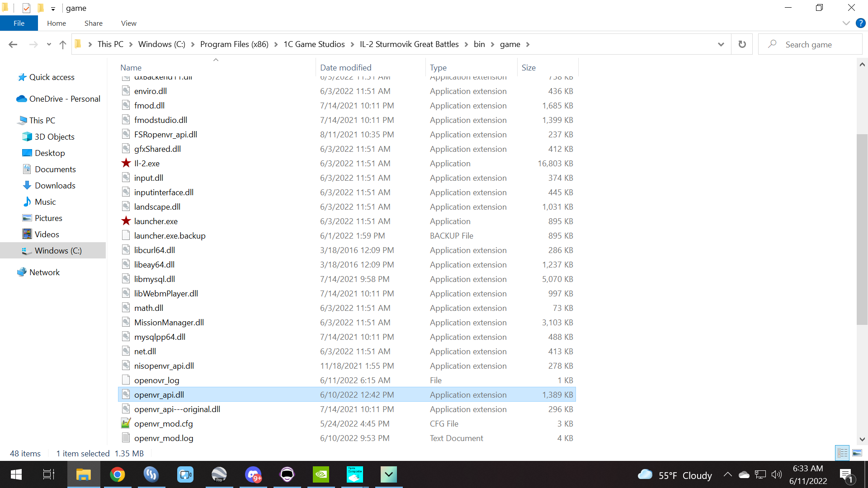Image resolution: width=868 pixels, height=488 pixels.
Task: Show hidden system tray icons
Action: point(727,474)
